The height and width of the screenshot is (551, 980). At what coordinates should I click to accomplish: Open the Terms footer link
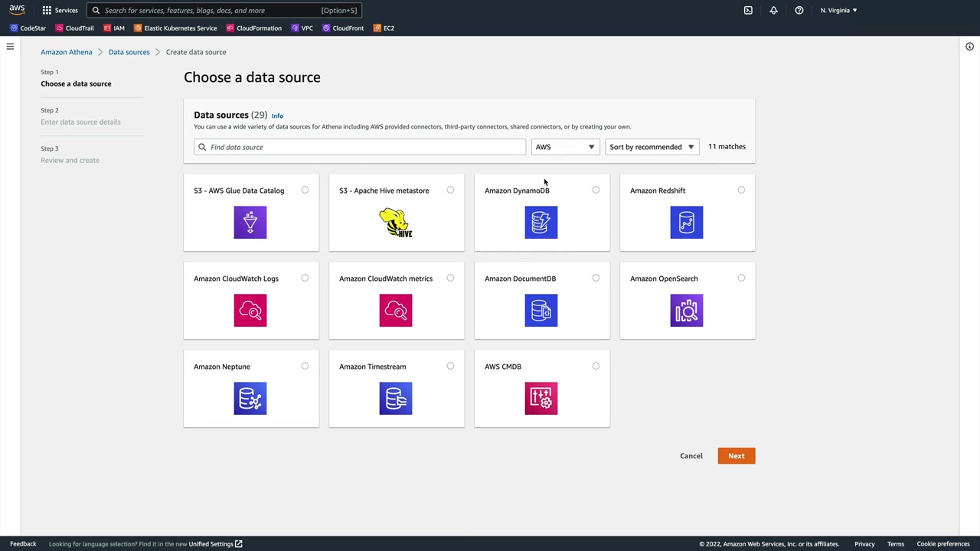tap(896, 544)
